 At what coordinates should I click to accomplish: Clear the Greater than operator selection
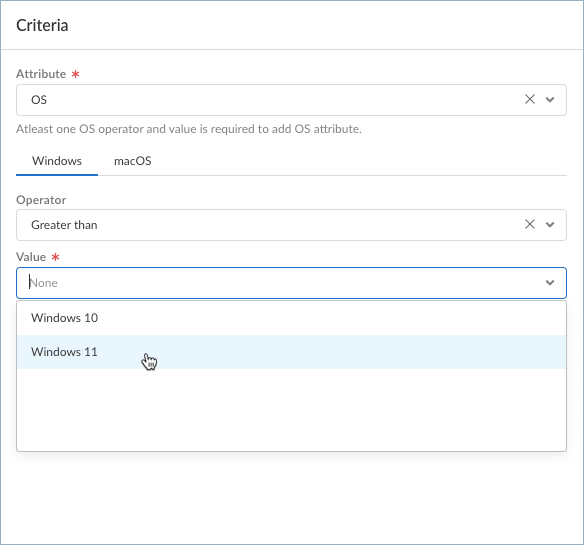(530, 224)
